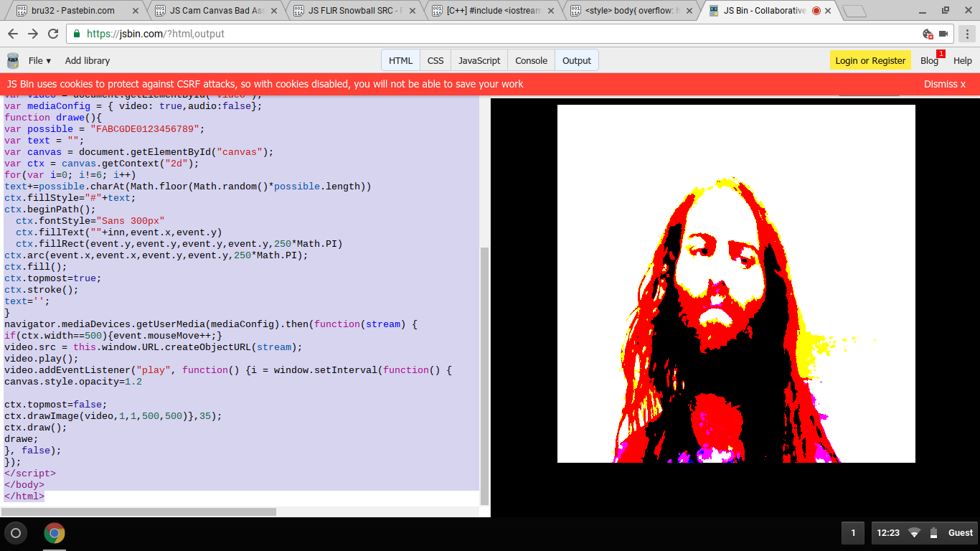The image size is (980, 551).
Task: Click the Login or Register button
Action: coord(870,60)
